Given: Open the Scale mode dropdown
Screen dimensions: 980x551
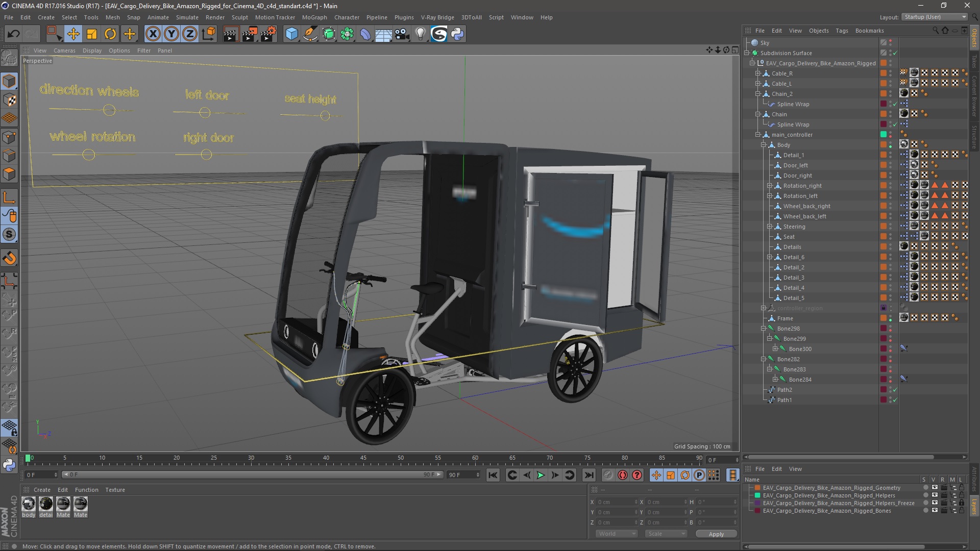Looking at the screenshot, I should click(666, 534).
